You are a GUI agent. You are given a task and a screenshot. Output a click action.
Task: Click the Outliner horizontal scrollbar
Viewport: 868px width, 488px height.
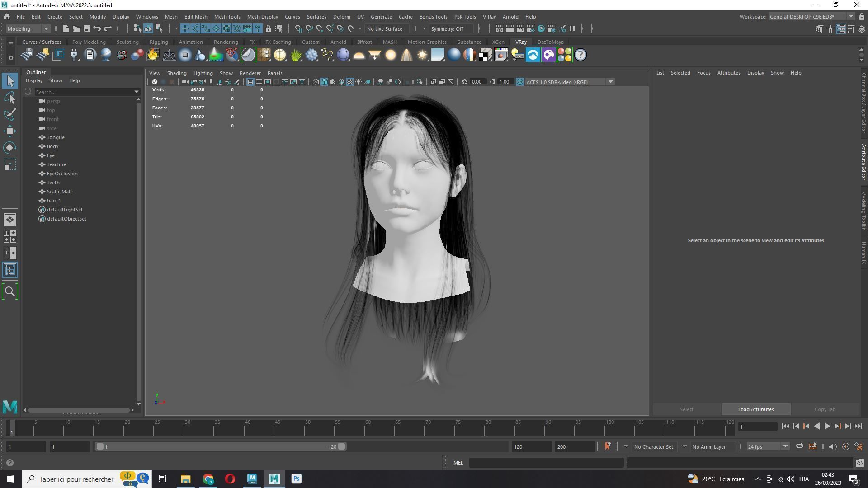point(79,410)
